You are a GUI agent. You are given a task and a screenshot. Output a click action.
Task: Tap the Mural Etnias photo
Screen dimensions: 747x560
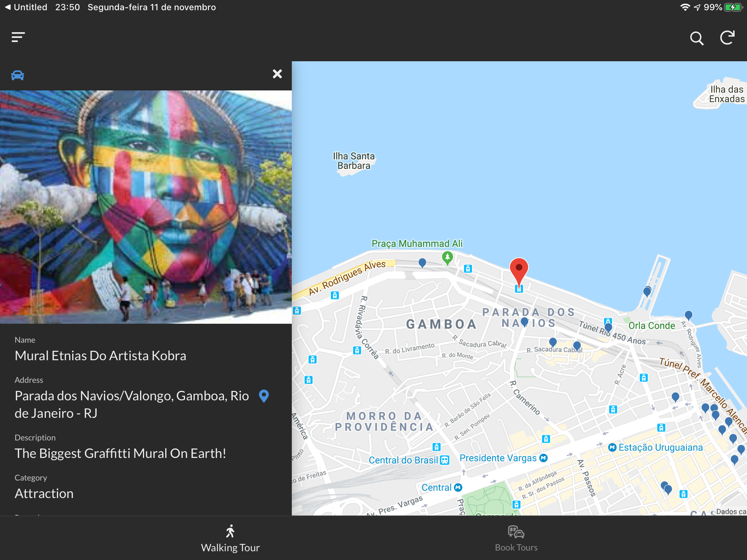point(146,207)
